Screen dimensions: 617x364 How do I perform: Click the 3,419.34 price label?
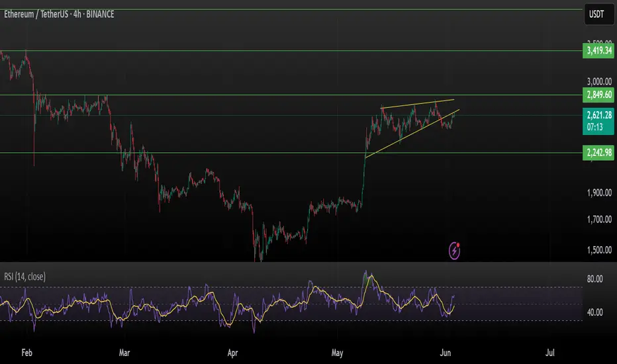coord(598,50)
